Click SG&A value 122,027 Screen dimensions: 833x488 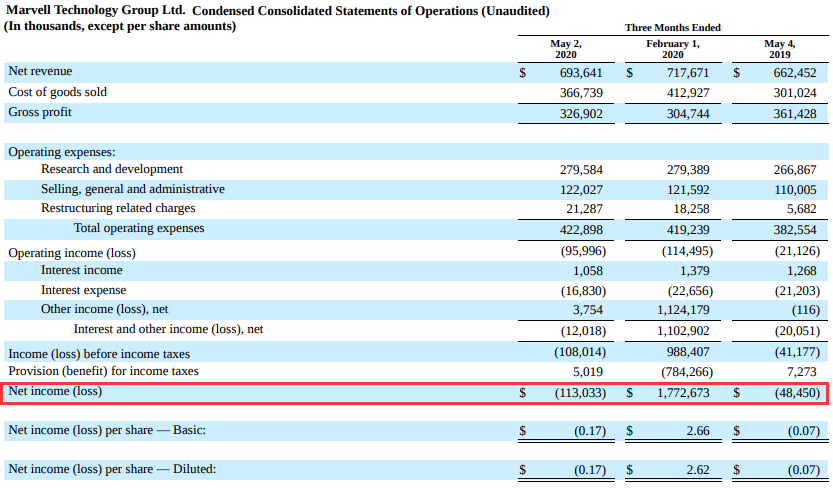pyautogui.click(x=581, y=190)
